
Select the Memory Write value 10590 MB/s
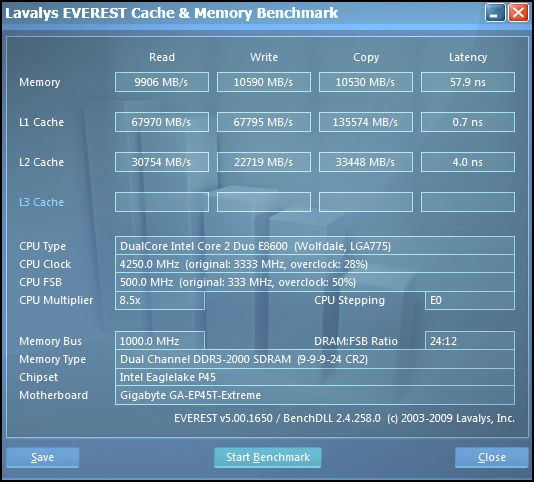[x=264, y=82]
